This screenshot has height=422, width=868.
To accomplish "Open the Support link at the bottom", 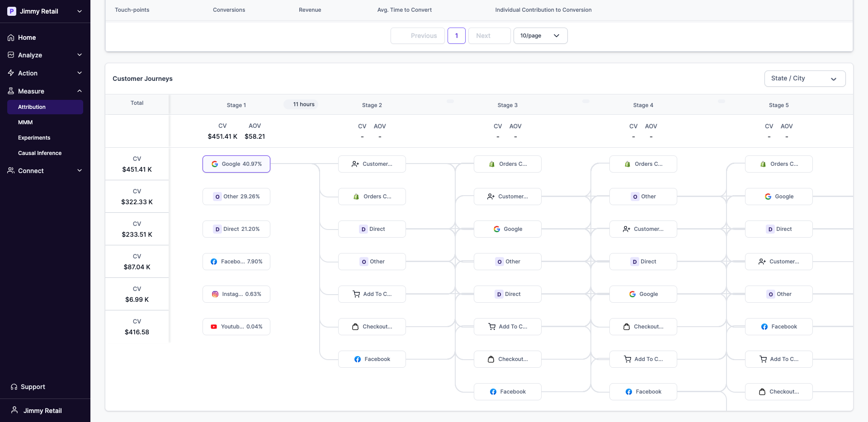I will pyautogui.click(x=32, y=387).
